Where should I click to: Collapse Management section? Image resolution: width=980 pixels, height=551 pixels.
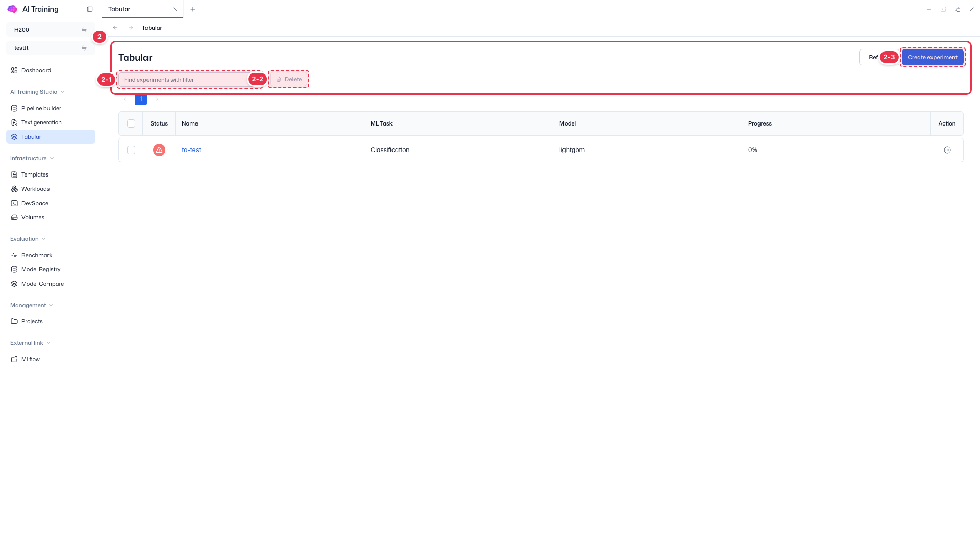click(32, 305)
